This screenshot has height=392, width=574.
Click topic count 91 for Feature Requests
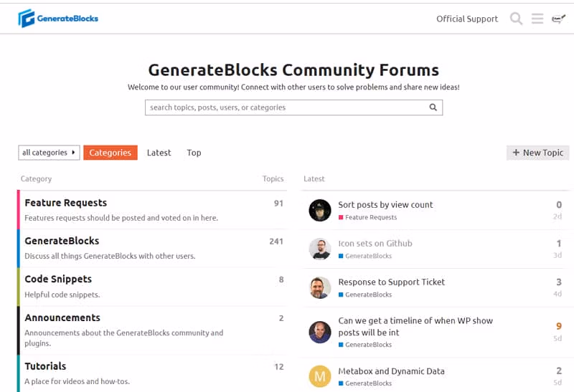click(x=278, y=204)
